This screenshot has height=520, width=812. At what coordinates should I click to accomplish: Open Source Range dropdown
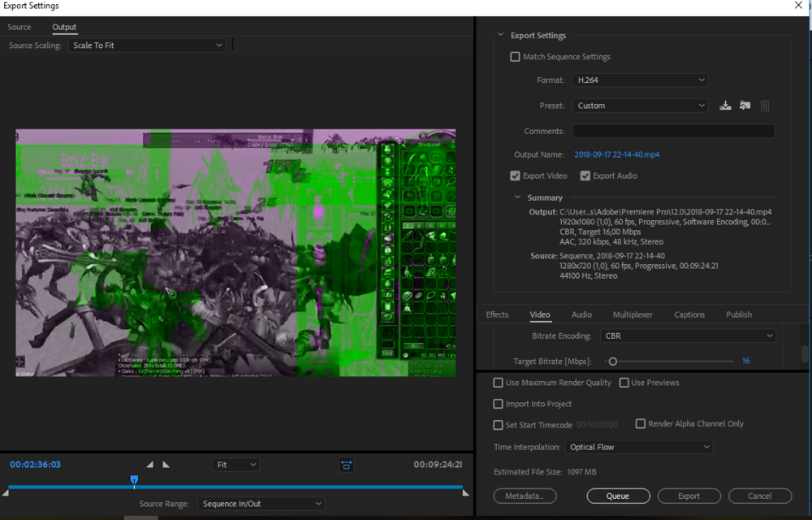[261, 504]
